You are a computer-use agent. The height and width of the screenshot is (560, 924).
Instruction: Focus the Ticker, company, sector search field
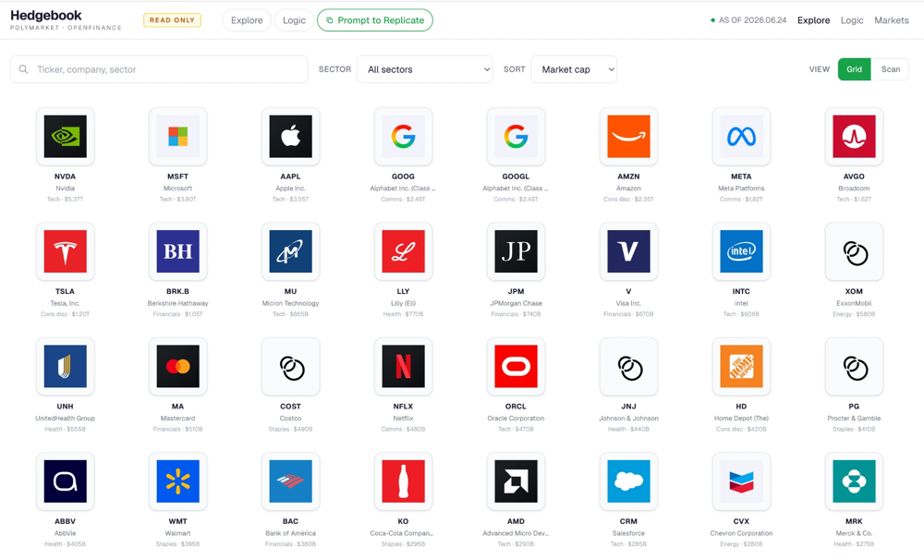(x=159, y=69)
